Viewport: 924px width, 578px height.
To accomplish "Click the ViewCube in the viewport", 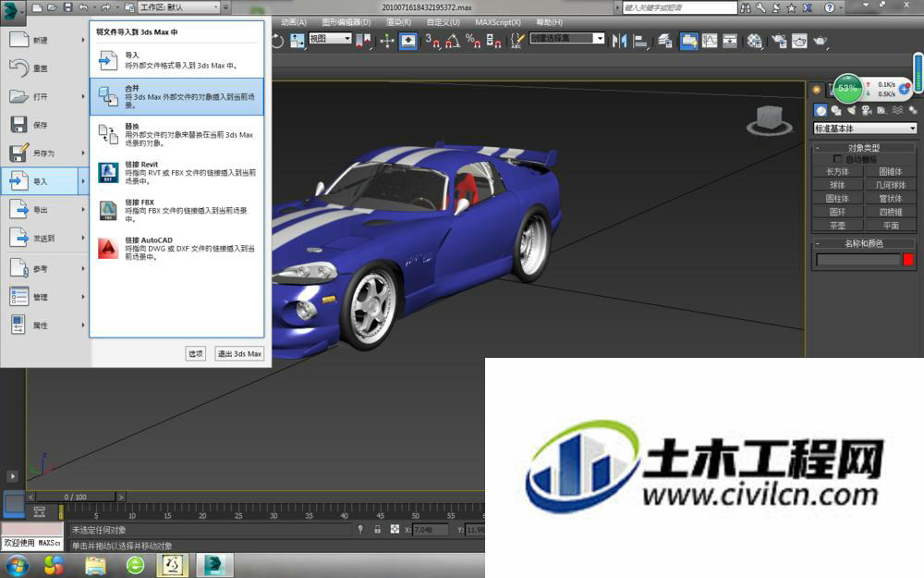I will (769, 119).
